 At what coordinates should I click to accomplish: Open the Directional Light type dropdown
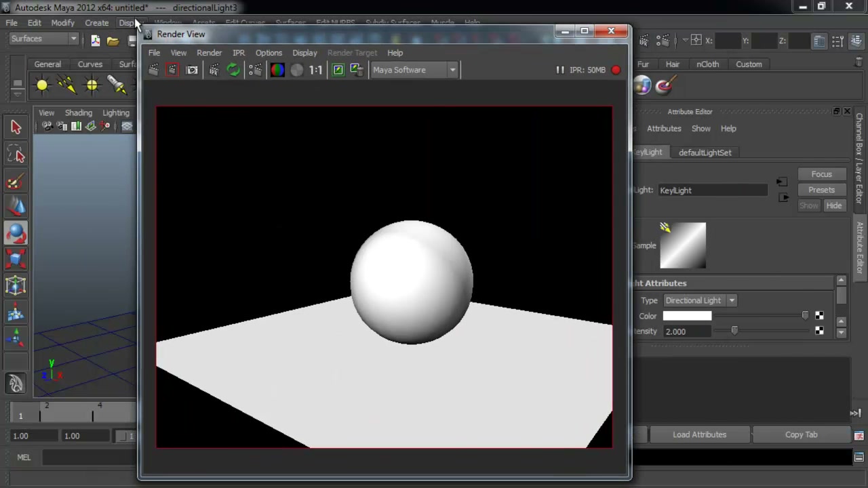pos(699,300)
